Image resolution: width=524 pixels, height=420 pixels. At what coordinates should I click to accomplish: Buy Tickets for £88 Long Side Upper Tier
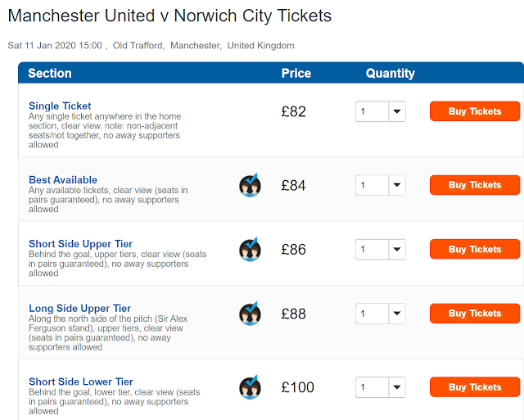point(475,314)
